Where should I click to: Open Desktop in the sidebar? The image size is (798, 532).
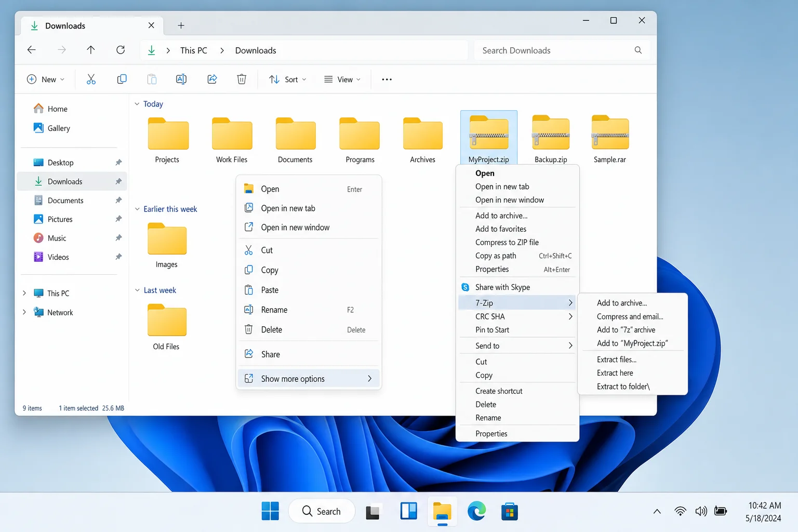72,163
